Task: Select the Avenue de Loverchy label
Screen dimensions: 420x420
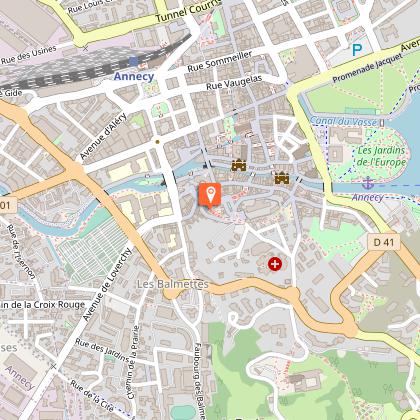Action: [107, 285]
